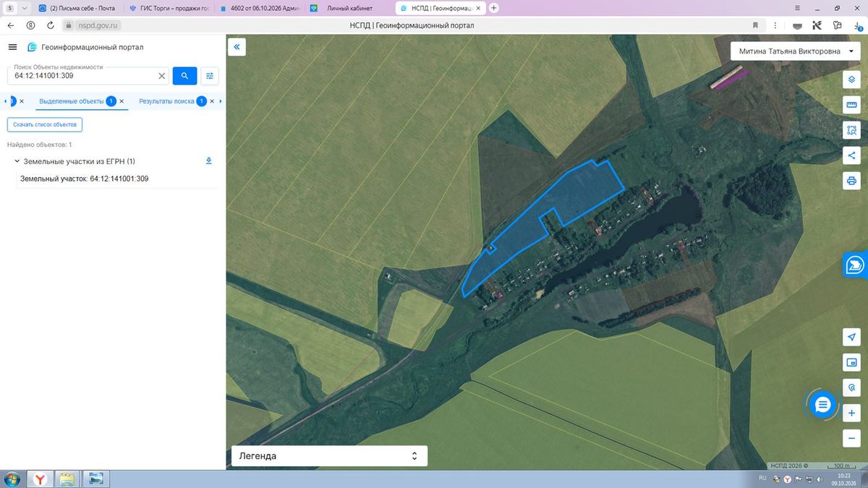Click the blue magnifier search button

coord(184,75)
